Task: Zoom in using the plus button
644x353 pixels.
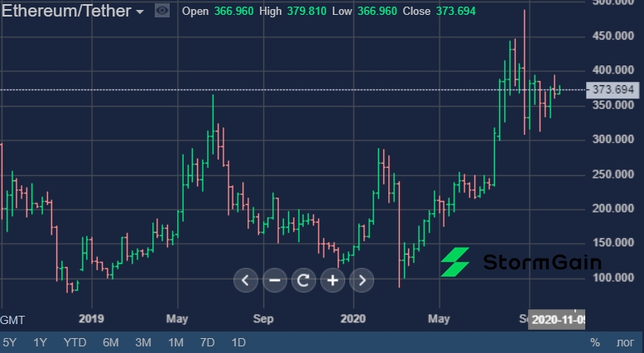Action: (333, 280)
